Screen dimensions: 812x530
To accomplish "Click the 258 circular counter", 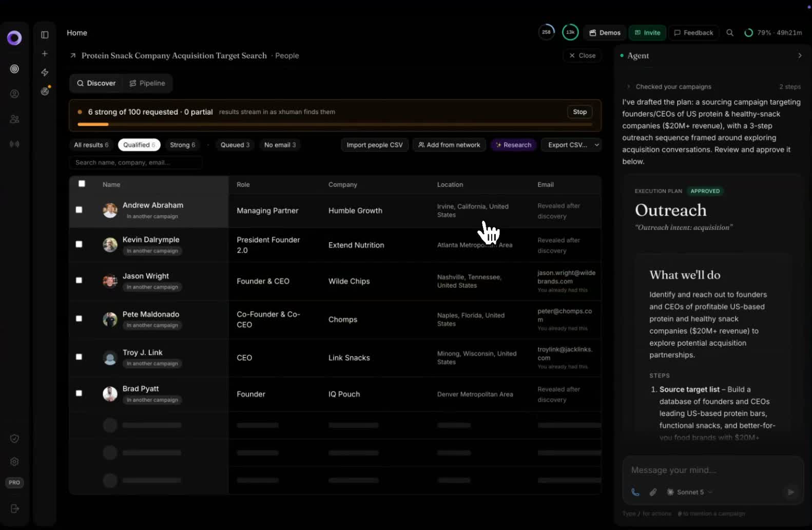I will click(x=546, y=32).
